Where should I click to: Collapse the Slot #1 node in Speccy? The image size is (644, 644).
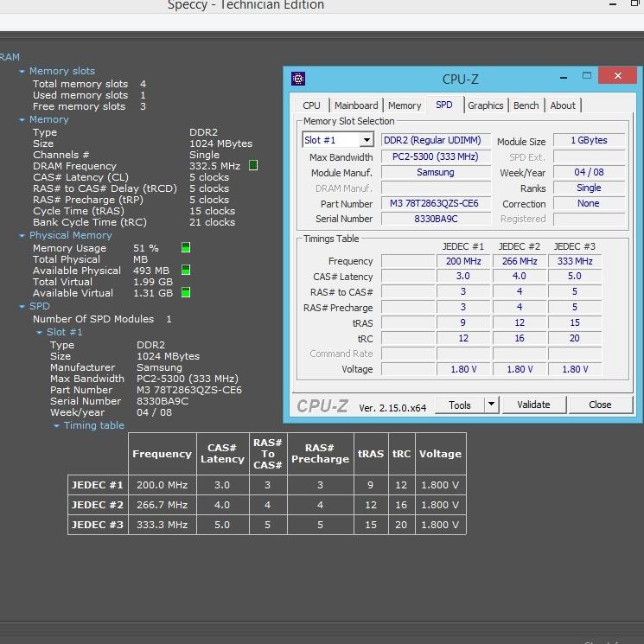click(39, 333)
